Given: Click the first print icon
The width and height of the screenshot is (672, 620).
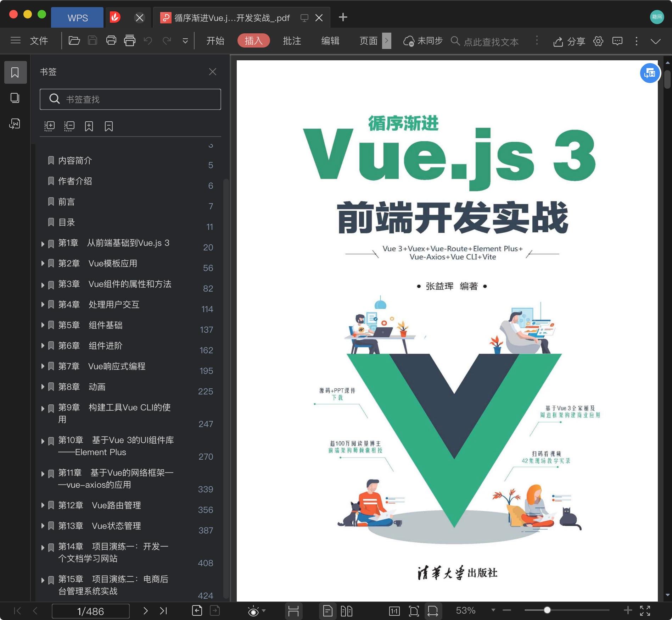Looking at the screenshot, I should [111, 40].
